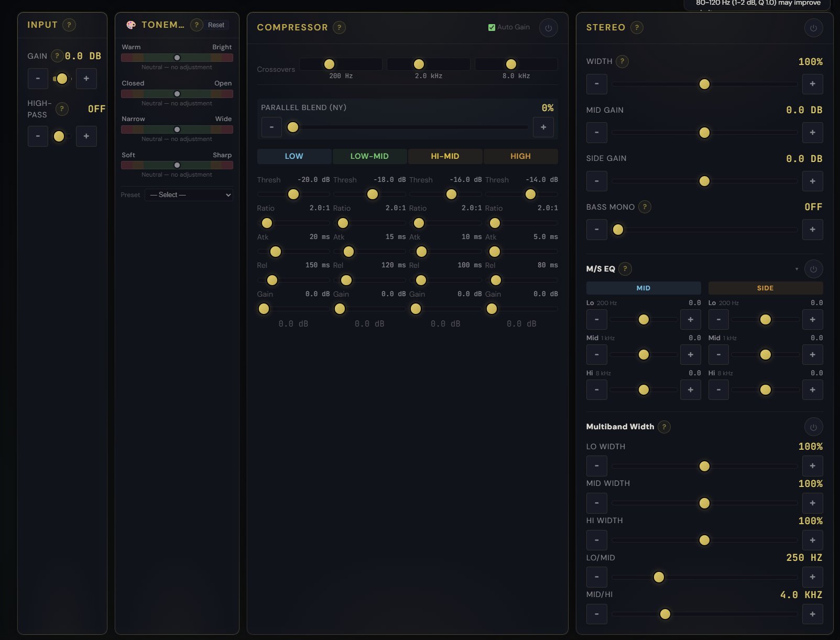840x640 pixels.
Task: Increase Mid EQ Lo 200 Hz with plus
Action: [x=691, y=320]
